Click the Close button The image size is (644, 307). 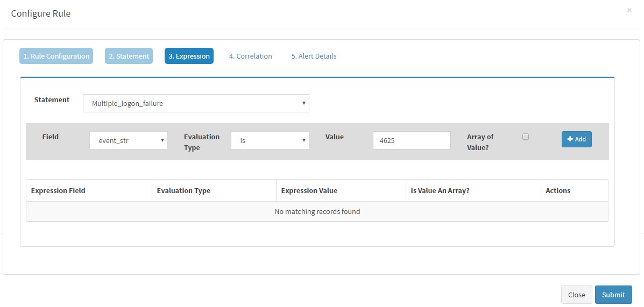[577, 295]
